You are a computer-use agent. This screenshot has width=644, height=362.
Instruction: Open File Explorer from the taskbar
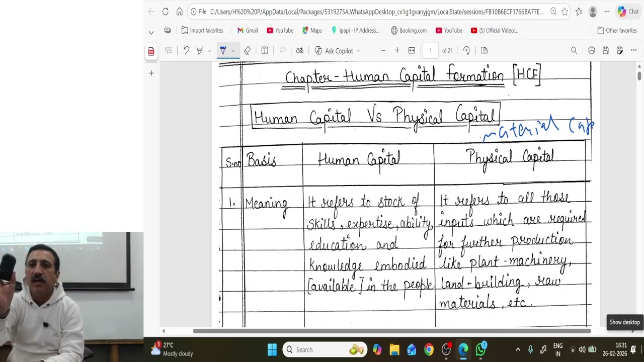point(394,349)
